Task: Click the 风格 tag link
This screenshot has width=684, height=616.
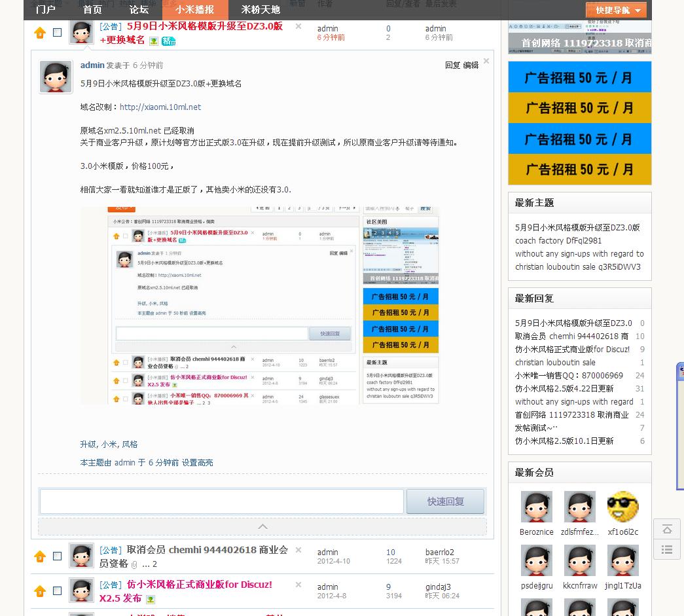Action: tap(130, 444)
